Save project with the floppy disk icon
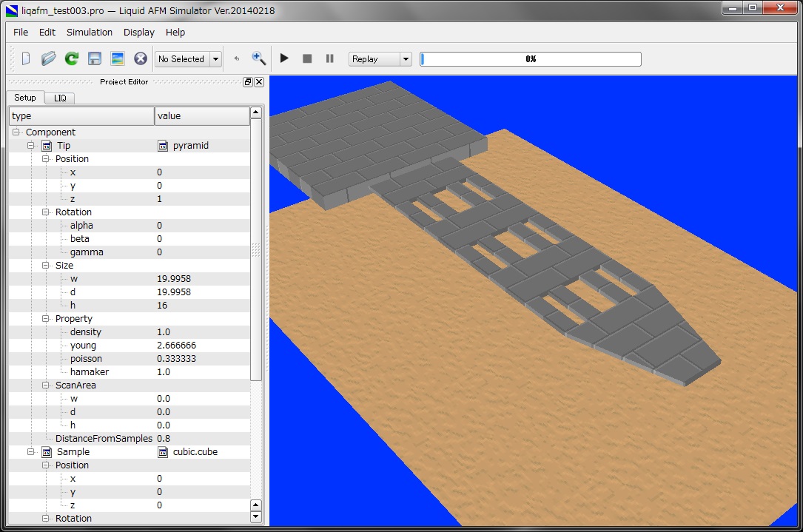 point(95,58)
